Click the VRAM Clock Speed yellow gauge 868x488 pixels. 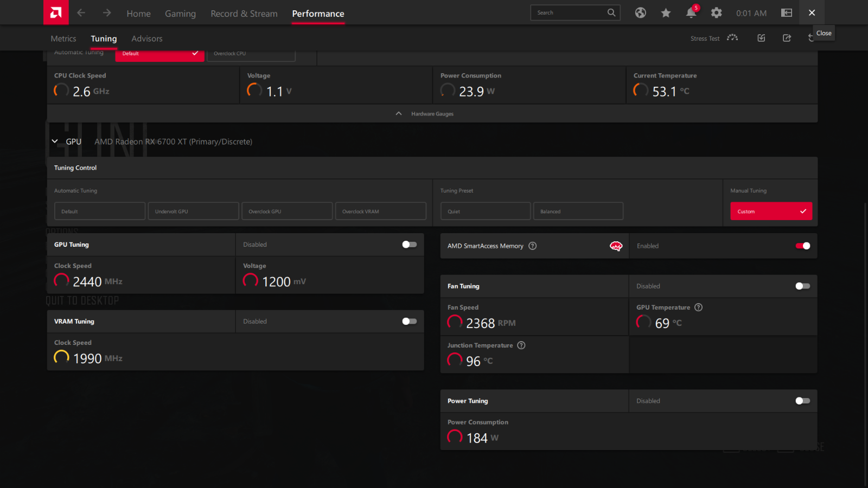coord(61,358)
